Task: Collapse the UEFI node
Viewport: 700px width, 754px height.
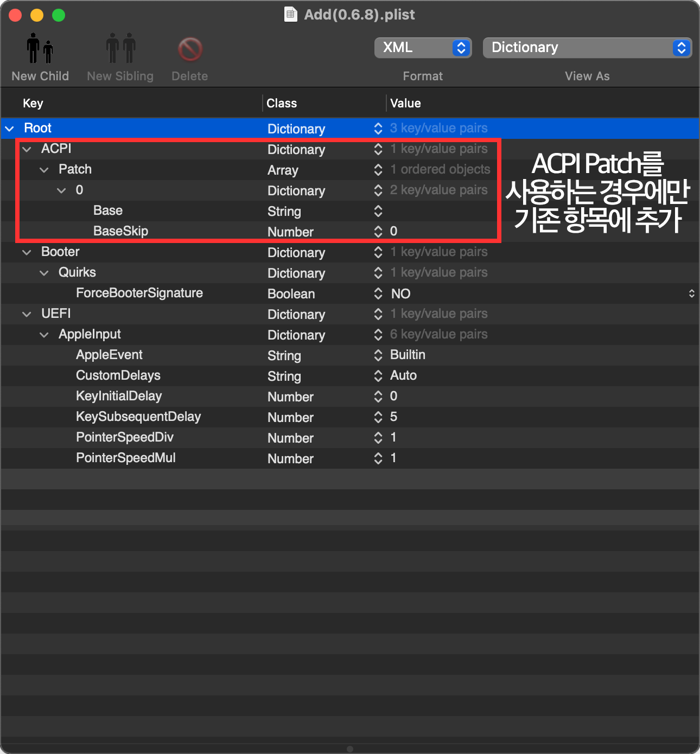Action: [27, 314]
